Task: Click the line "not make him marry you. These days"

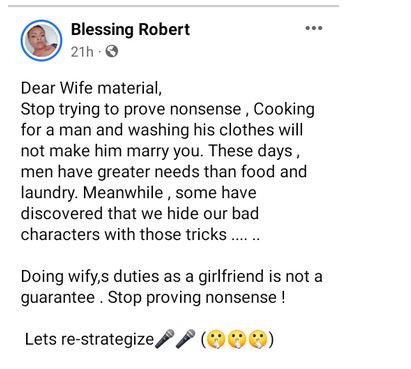Action: click(x=160, y=151)
